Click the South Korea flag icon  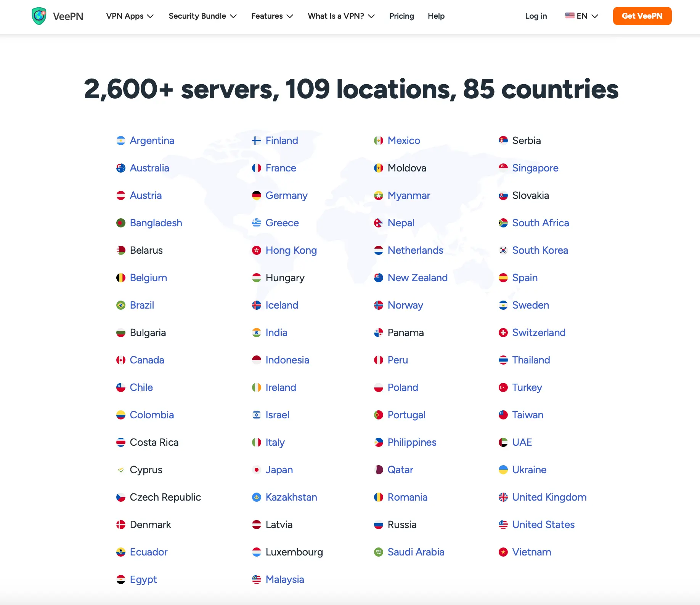pos(503,250)
